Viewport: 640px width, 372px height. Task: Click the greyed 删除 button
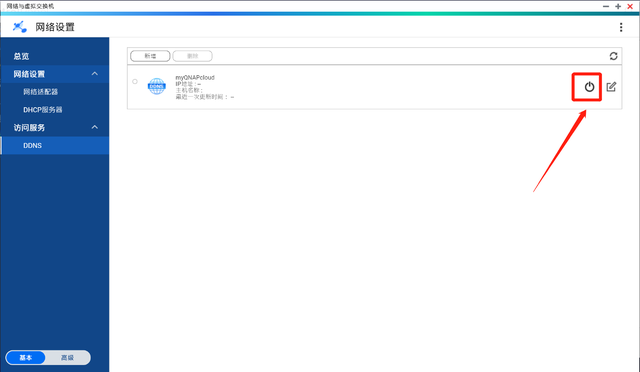coord(192,56)
